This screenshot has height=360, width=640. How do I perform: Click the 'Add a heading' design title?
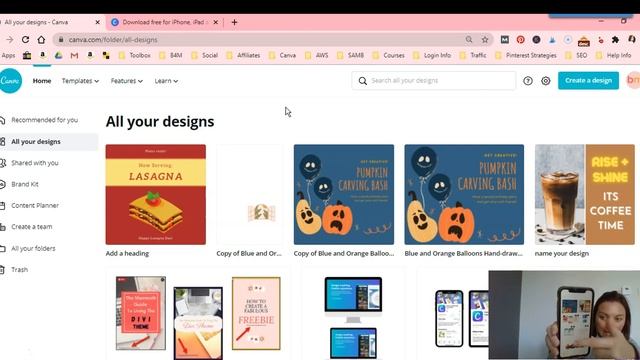127,253
